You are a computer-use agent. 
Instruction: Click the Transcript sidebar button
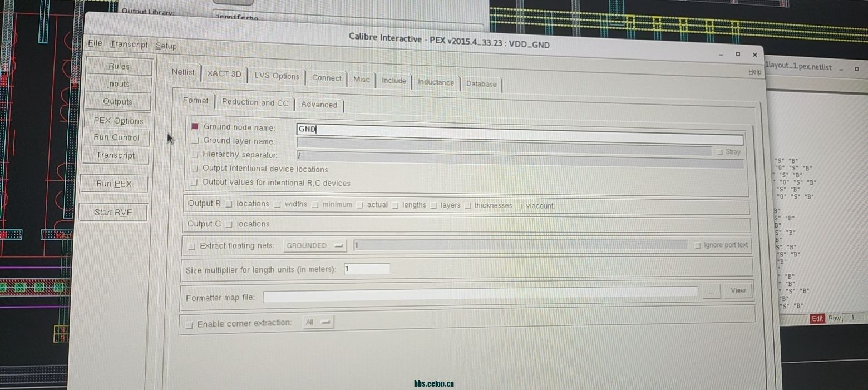pyautogui.click(x=115, y=155)
